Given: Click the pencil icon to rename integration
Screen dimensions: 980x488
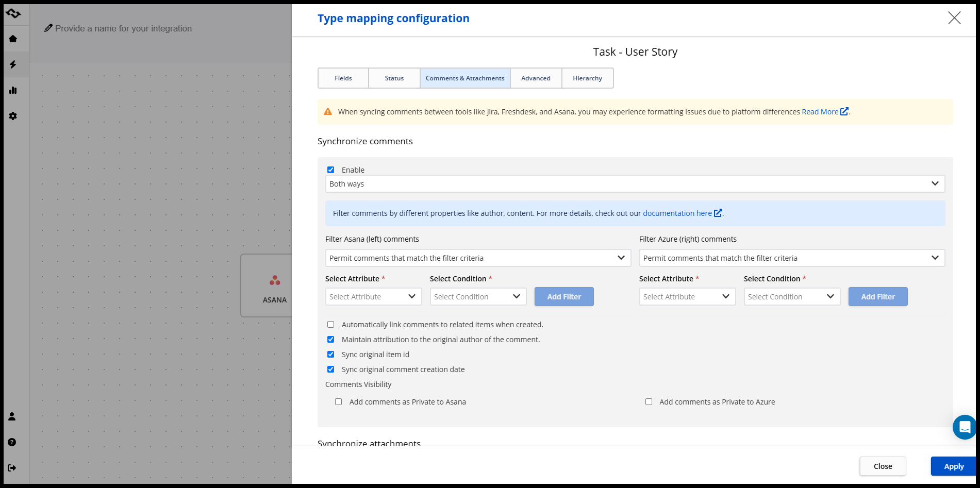Looking at the screenshot, I should pos(48,28).
